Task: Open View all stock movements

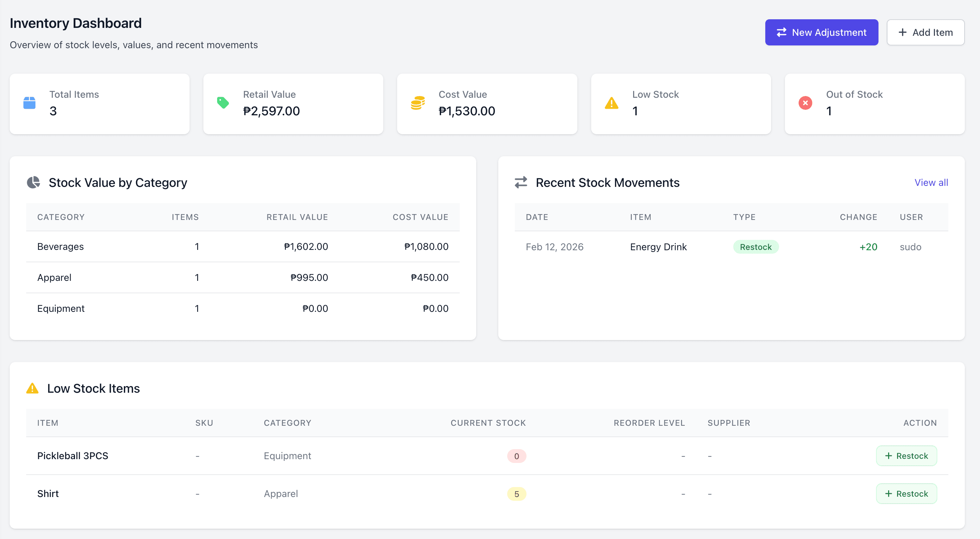Action: click(x=931, y=182)
